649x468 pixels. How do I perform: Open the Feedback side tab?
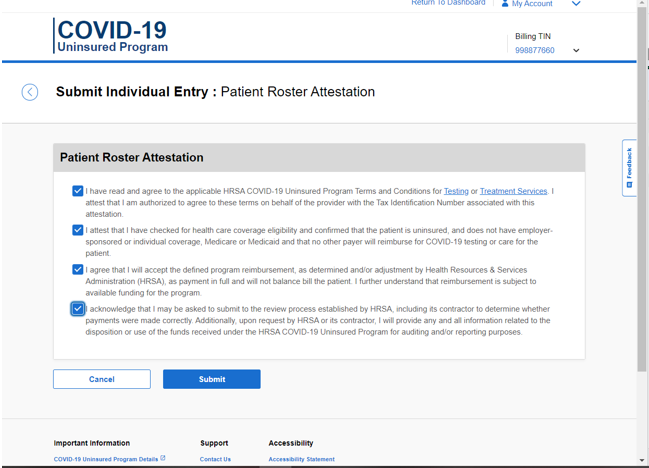coord(629,168)
